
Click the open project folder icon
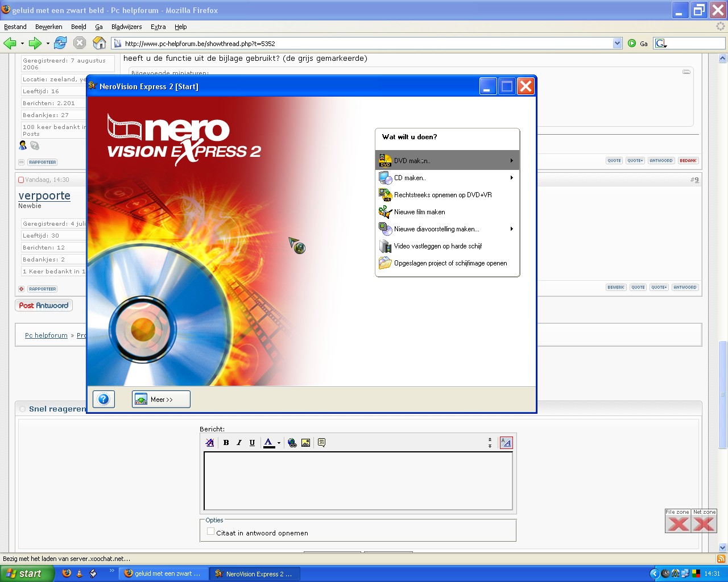pos(385,263)
